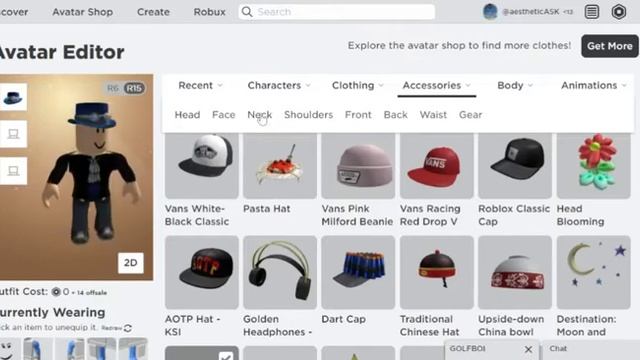Screen dimensions: 640x360
Task: Equip the Upside-down China bowl
Action: [x=515, y=272]
